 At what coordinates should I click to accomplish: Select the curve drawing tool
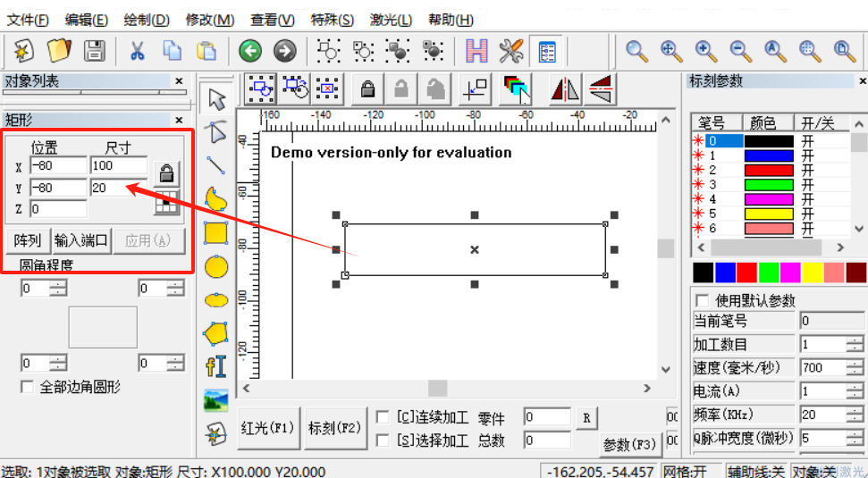tap(216, 200)
